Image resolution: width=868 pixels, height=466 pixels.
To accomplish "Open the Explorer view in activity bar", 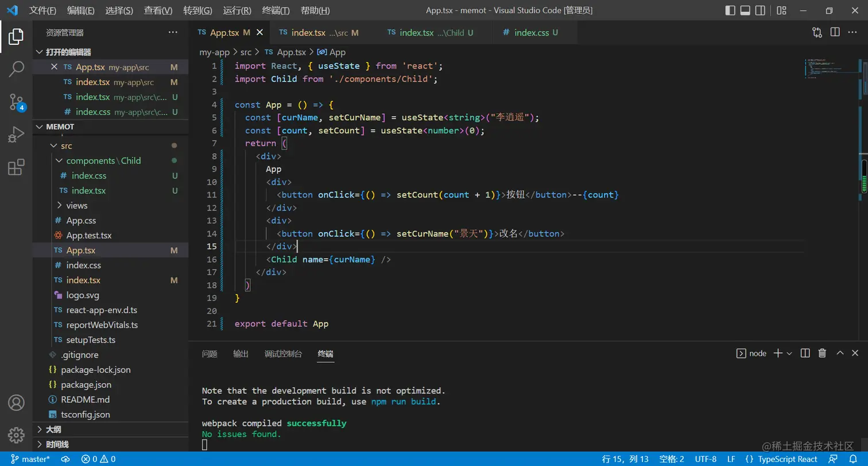I will pos(16,37).
